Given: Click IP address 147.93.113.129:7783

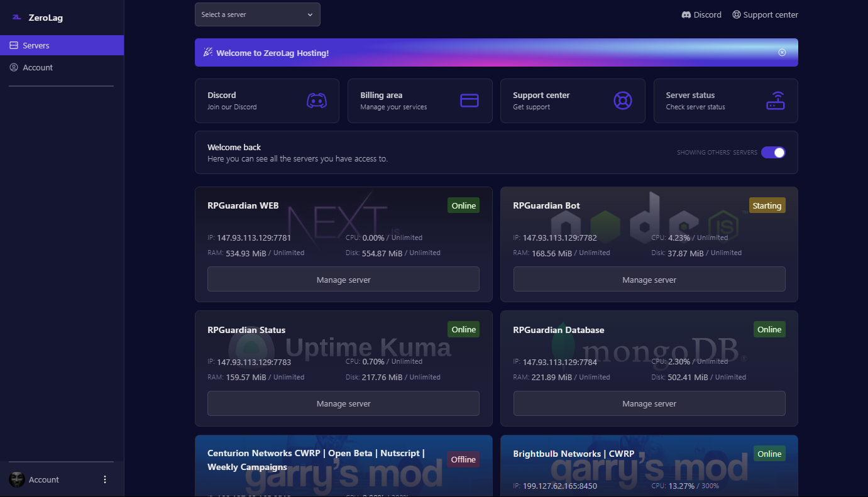Looking at the screenshot, I should point(254,362).
